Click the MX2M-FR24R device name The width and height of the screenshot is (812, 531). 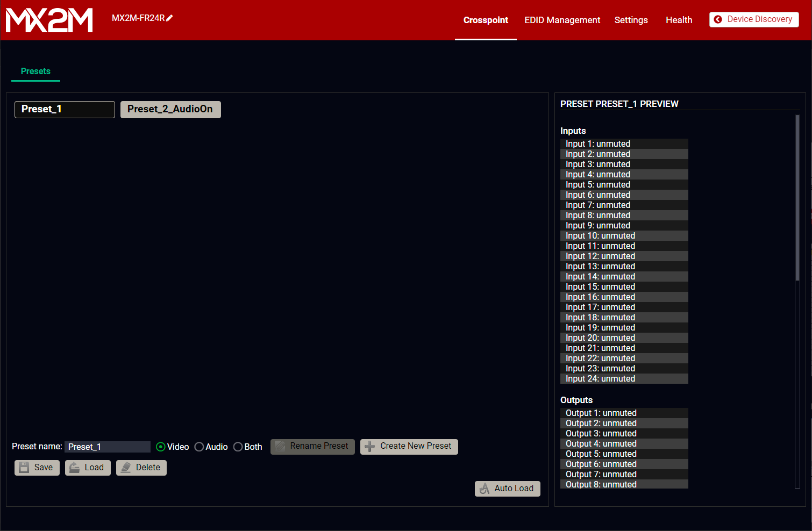[138, 18]
